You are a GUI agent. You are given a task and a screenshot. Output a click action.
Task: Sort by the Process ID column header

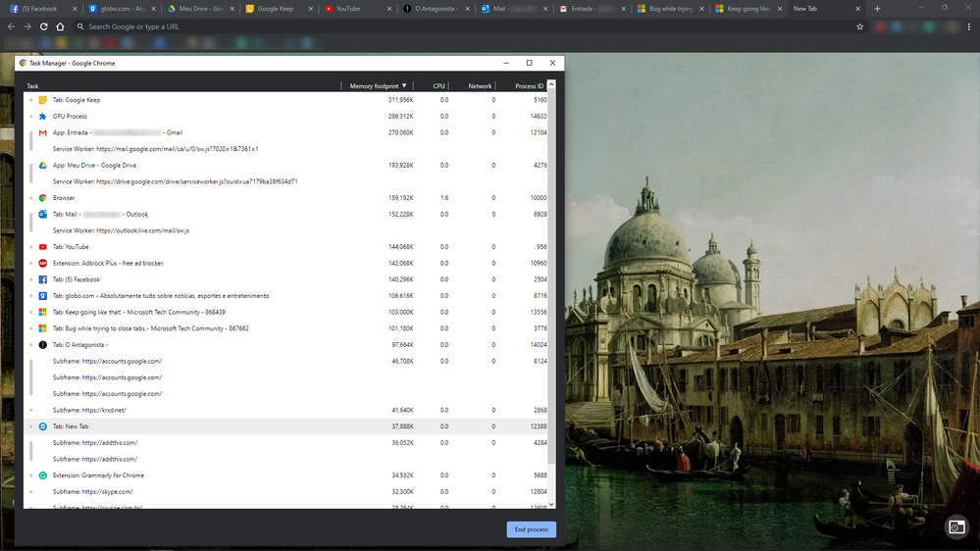(529, 86)
